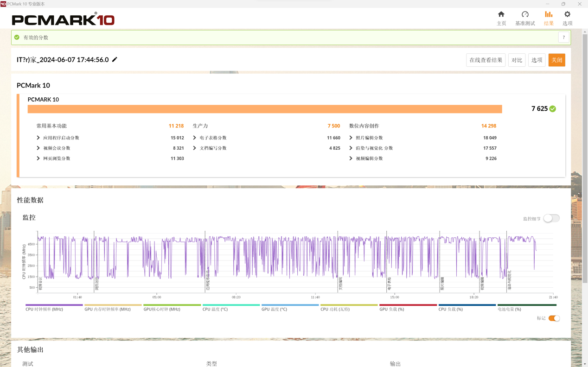The image size is (588, 367).
Task: Click the valid score green checkmark icon
Action: [x=17, y=38]
